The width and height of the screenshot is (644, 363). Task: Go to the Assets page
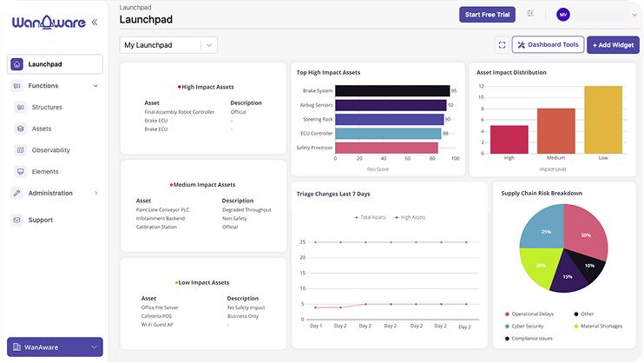[x=42, y=129]
